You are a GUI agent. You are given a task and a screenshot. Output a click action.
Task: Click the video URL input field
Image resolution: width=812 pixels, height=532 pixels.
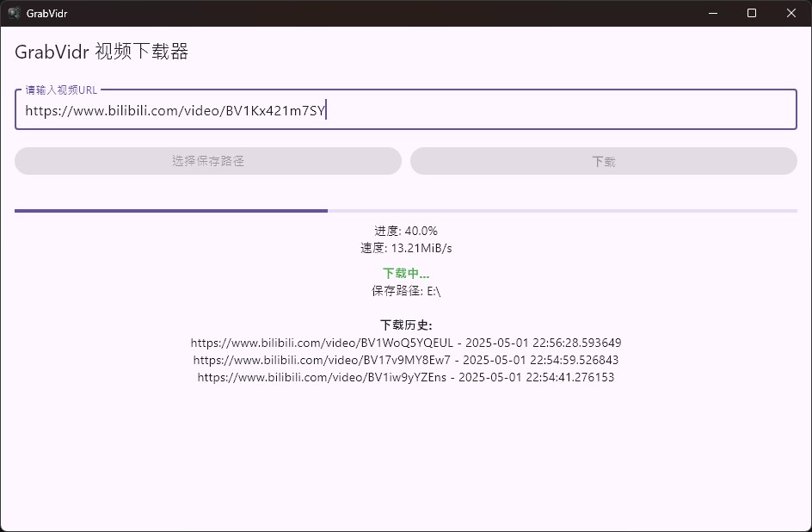(405, 109)
